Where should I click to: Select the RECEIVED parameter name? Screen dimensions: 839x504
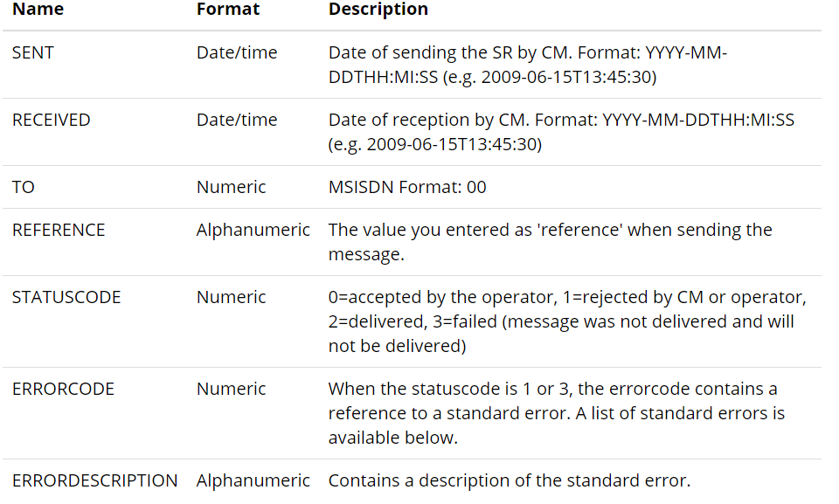(x=52, y=120)
